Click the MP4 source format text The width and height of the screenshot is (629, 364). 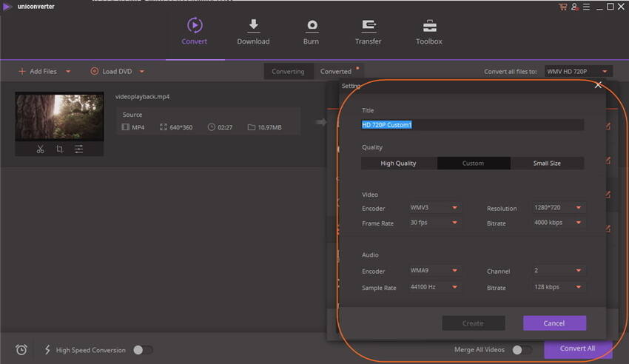point(138,127)
